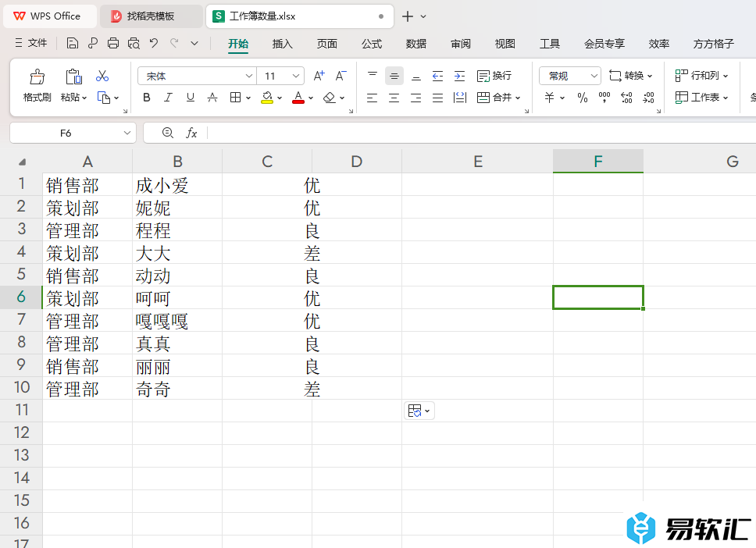Apply thousands separator format

coord(604,98)
